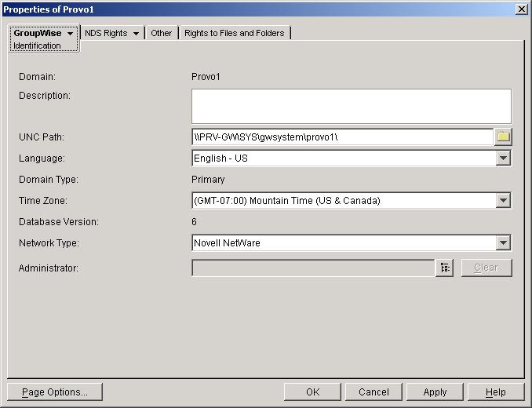Screen dimensions: 532x408
Task: Click the Identification subpage label
Action: coord(37,46)
